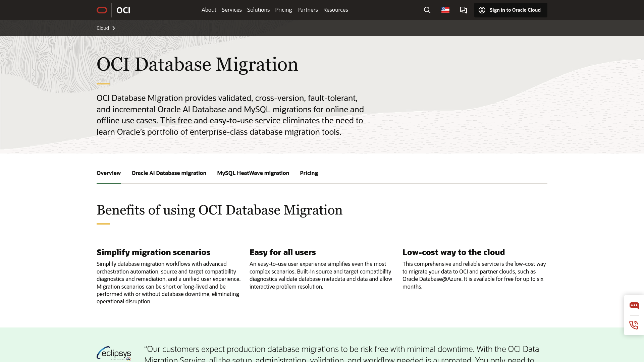Click the OCI wordmark in the header

click(x=123, y=10)
